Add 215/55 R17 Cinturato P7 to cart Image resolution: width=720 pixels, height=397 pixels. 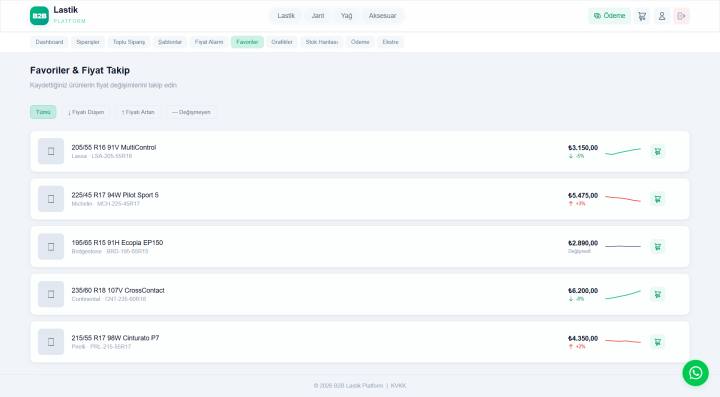(658, 342)
